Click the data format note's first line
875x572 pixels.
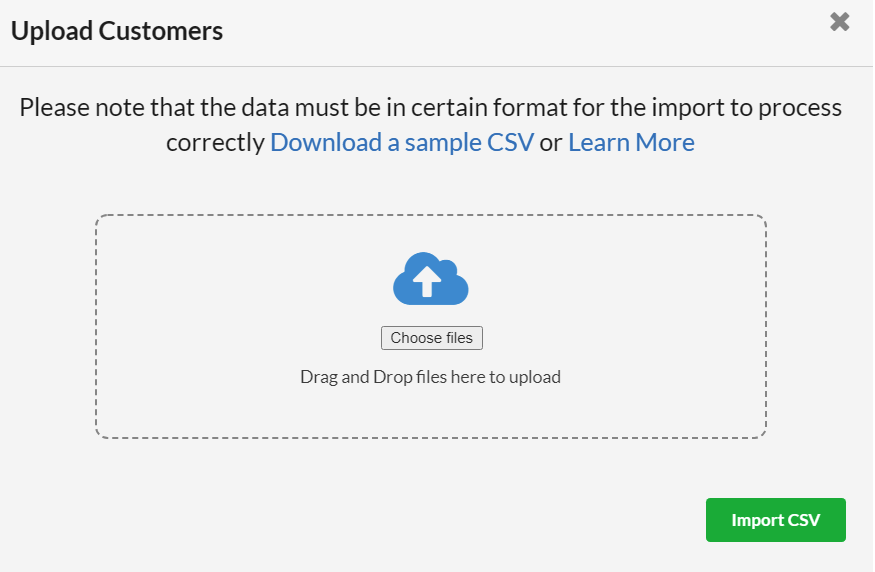coord(431,107)
